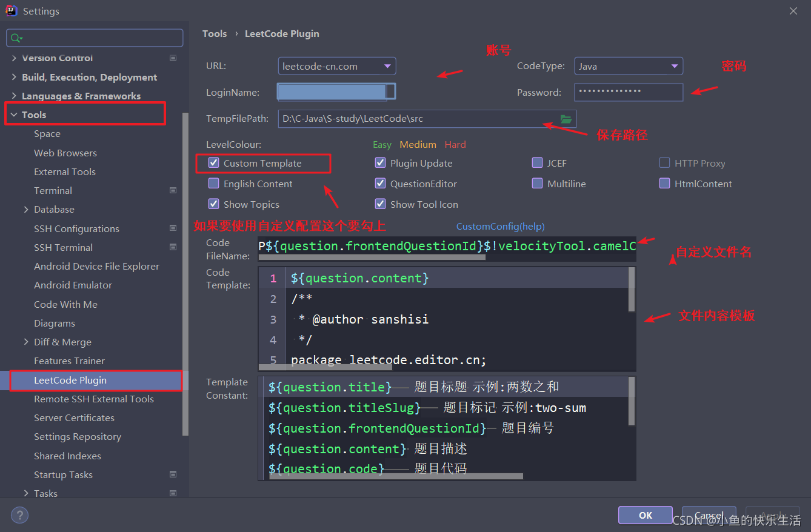Toggle the QuestionEditor checkbox
Image resolution: width=811 pixels, height=532 pixels.
pos(380,184)
